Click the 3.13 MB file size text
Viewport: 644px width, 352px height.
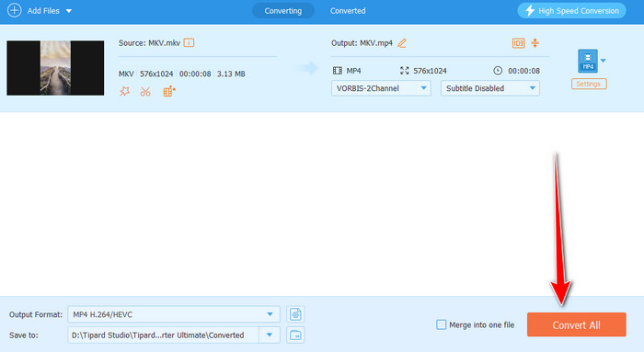(231, 74)
